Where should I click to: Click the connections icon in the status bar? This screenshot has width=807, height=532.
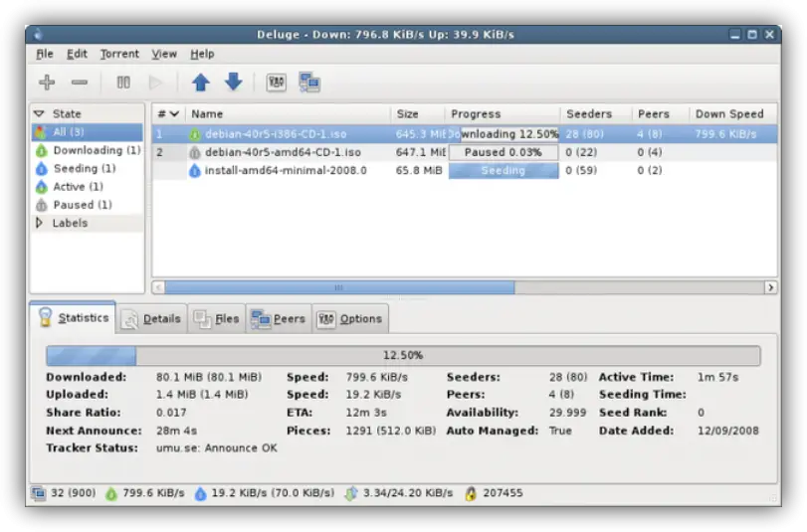point(39,493)
